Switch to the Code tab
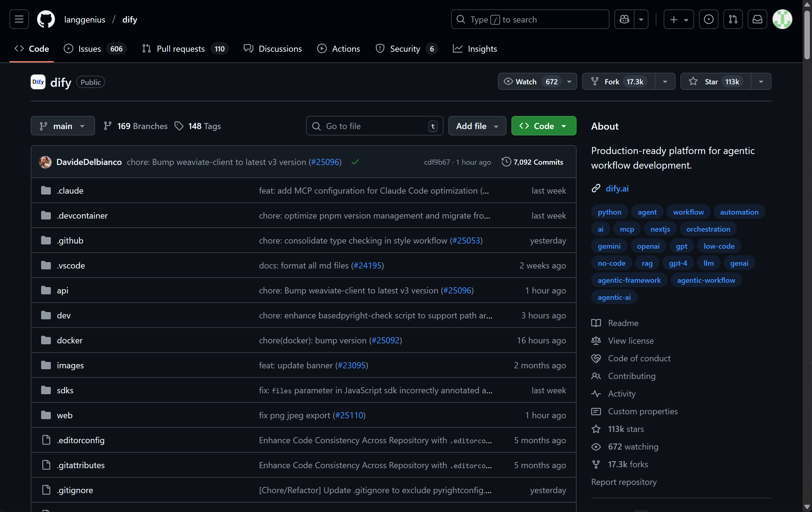Image resolution: width=812 pixels, height=512 pixels. [x=32, y=49]
